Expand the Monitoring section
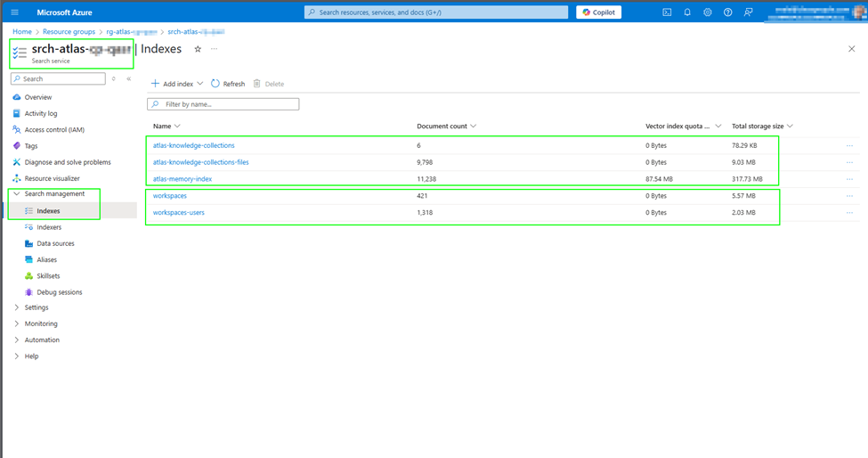This screenshot has height=458, width=868. (x=40, y=323)
